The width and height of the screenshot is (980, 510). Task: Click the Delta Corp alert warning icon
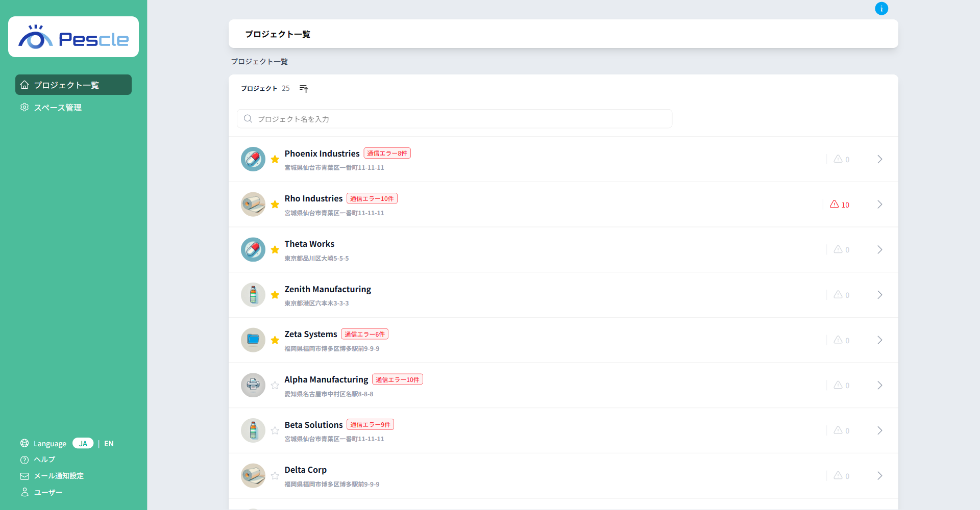pos(838,475)
